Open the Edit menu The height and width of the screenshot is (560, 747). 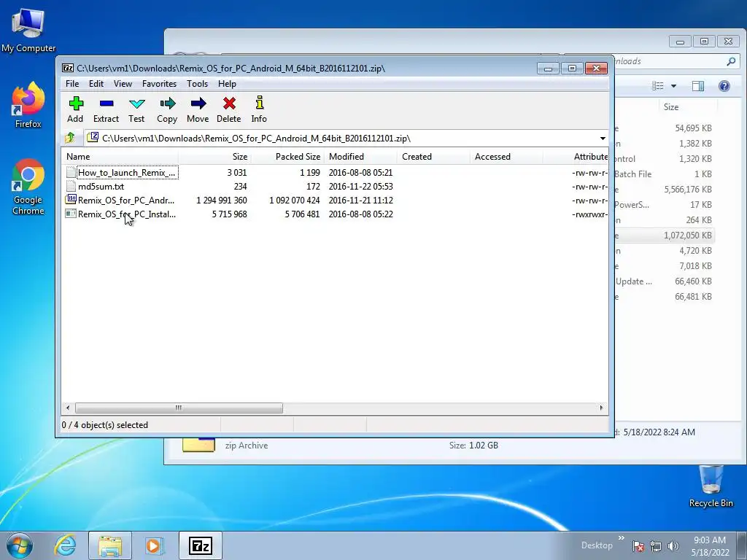pyautogui.click(x=96, y=83)
